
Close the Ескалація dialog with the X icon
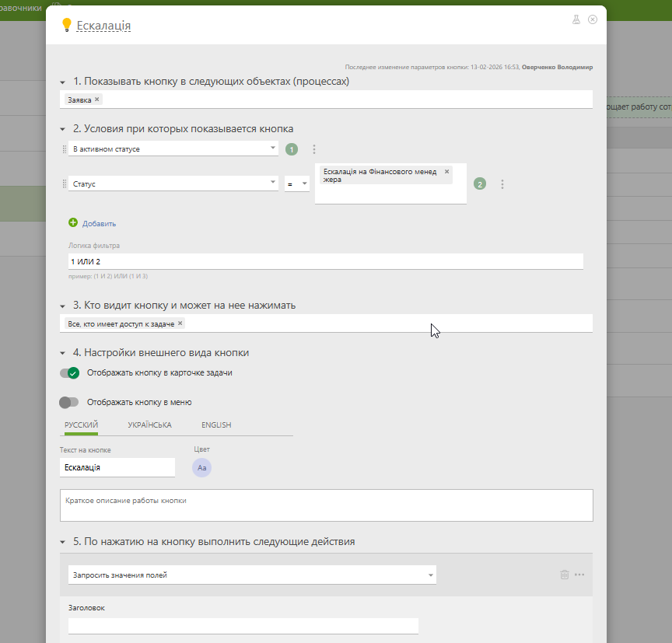(x=593, y=19)
